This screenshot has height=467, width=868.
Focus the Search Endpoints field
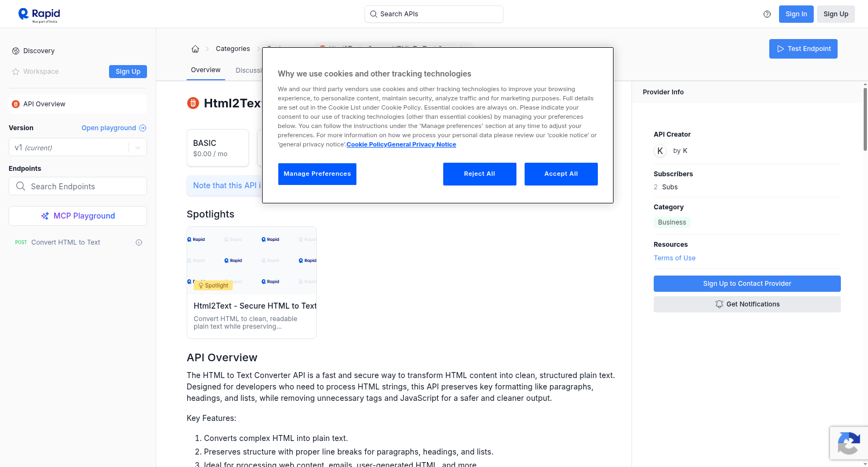point(78,186)
